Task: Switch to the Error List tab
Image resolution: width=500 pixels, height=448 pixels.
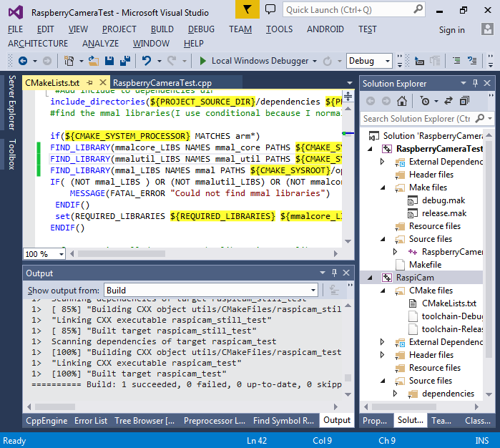Action: tap(90, 420)
